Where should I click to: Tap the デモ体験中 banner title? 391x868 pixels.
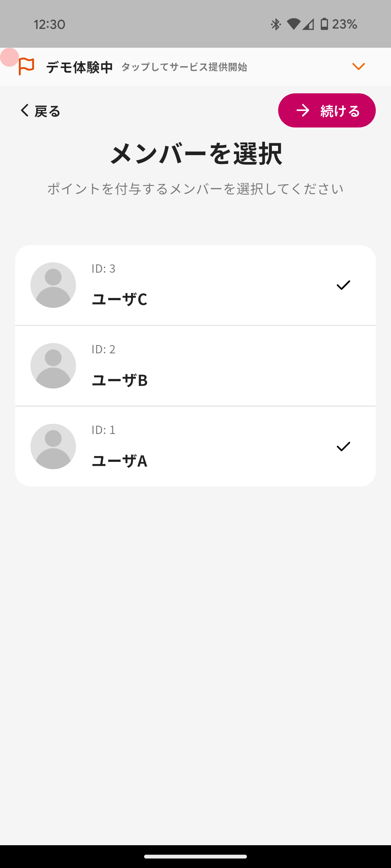pyautogui.click(x=80, y=67)
